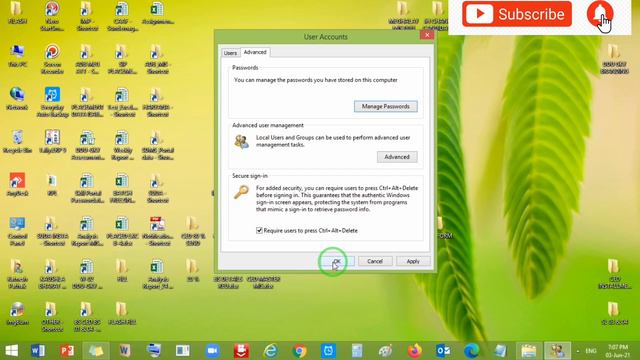Open Outlook from the taskbar
The height and width of the screenshot is (360, 640).
443,351
